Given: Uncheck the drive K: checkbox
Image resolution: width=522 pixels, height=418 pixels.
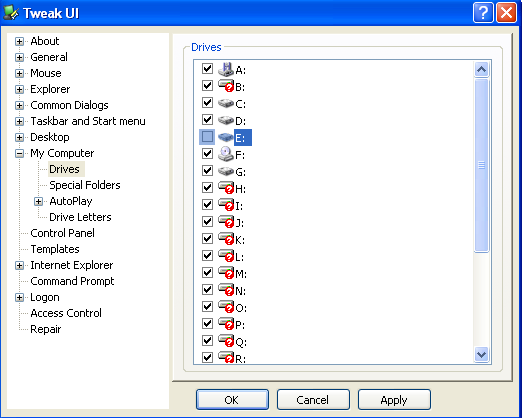Looking at the screenshot, I should point(207,239).
